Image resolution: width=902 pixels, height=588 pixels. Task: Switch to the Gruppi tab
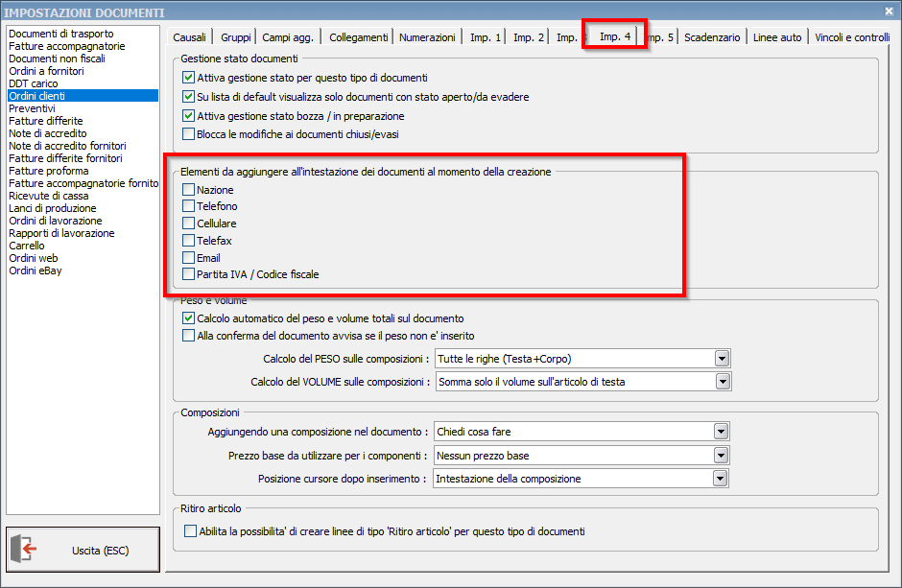236,37
